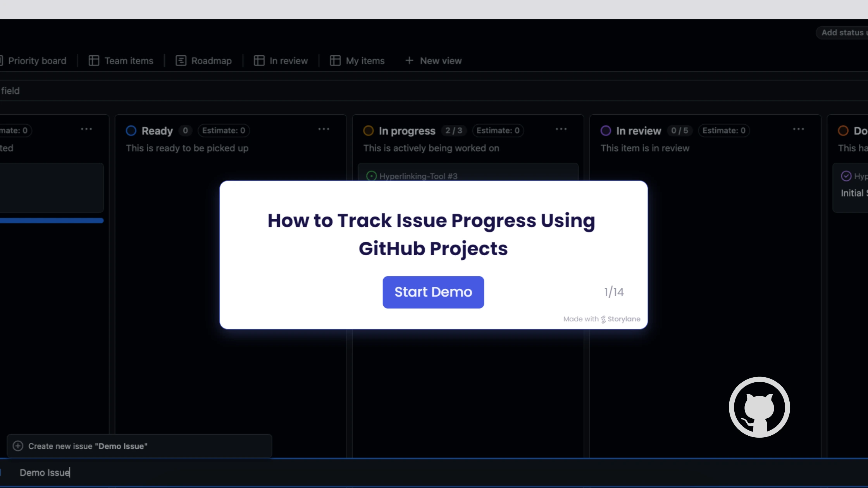Click the blue Ready status circle
Image resolution: width=868 pixels, height=488 pixels.
click(x=131, y=131)
